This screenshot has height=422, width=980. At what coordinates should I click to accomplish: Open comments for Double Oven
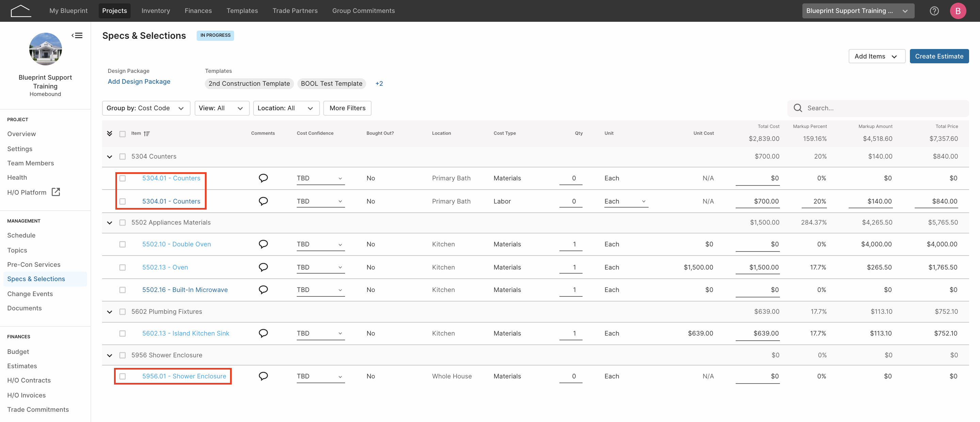(263, 244)
